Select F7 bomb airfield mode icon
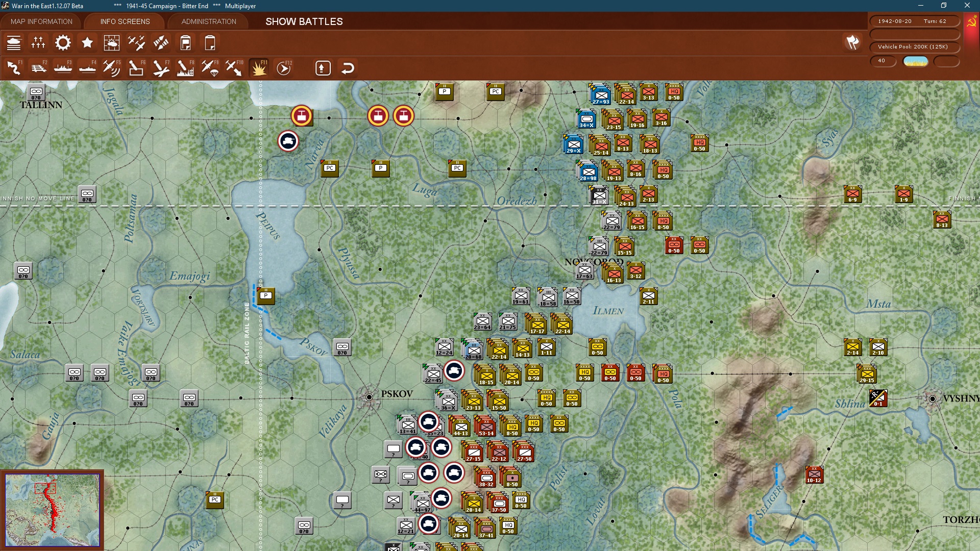 (x=161, y=68)
